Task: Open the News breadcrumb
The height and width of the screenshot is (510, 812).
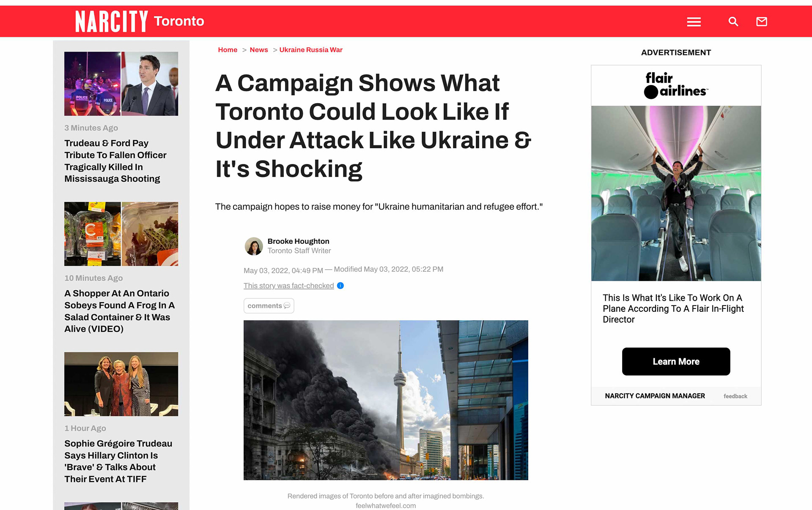Action: (x=259, y=50)
